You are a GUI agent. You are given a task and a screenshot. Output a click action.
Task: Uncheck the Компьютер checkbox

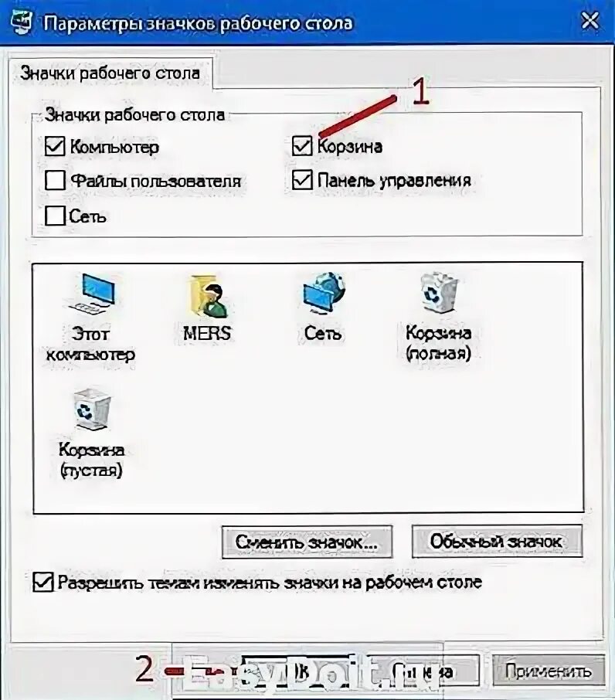coord(55,147)
